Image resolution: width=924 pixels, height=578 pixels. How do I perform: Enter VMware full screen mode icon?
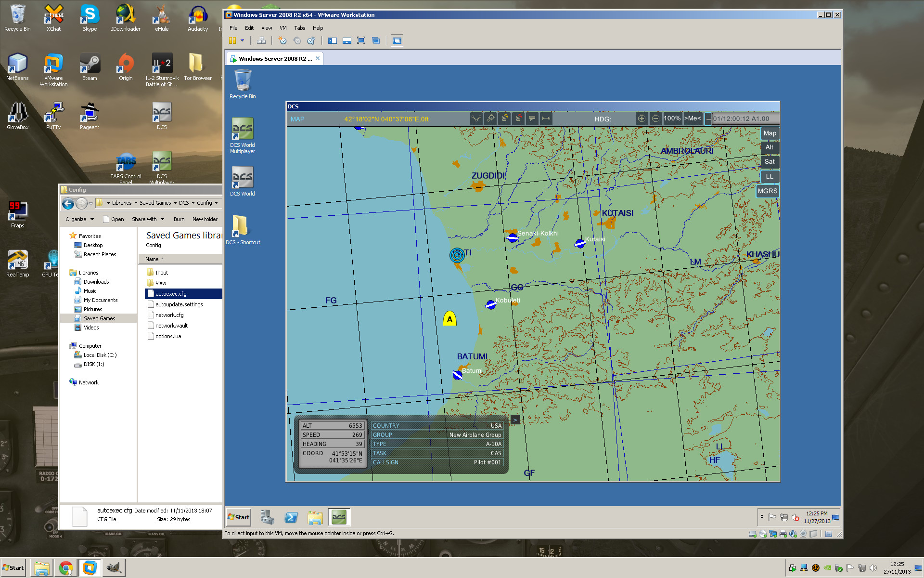tap(361, 40)
